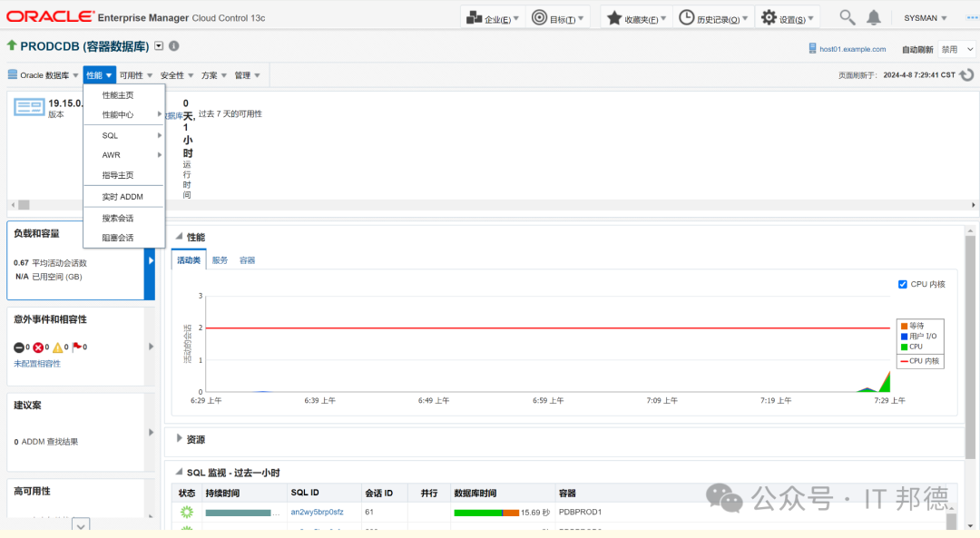
Task: Click the target menu bullseye icon
Action: [539, 17]
